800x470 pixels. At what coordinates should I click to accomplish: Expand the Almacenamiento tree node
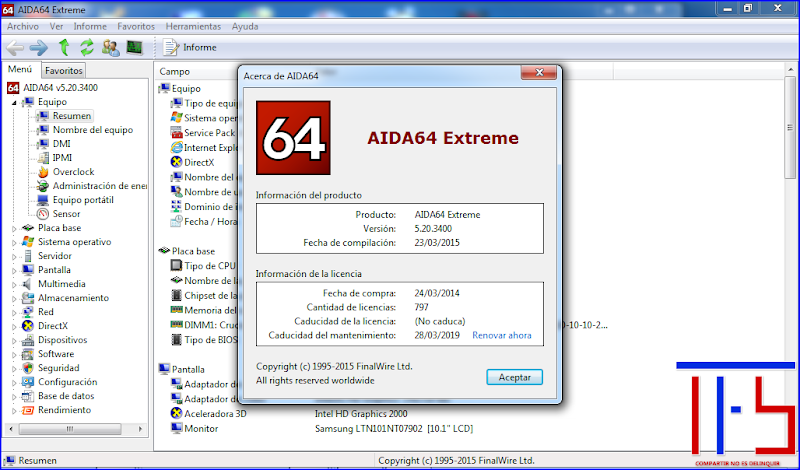click(14, 299)
